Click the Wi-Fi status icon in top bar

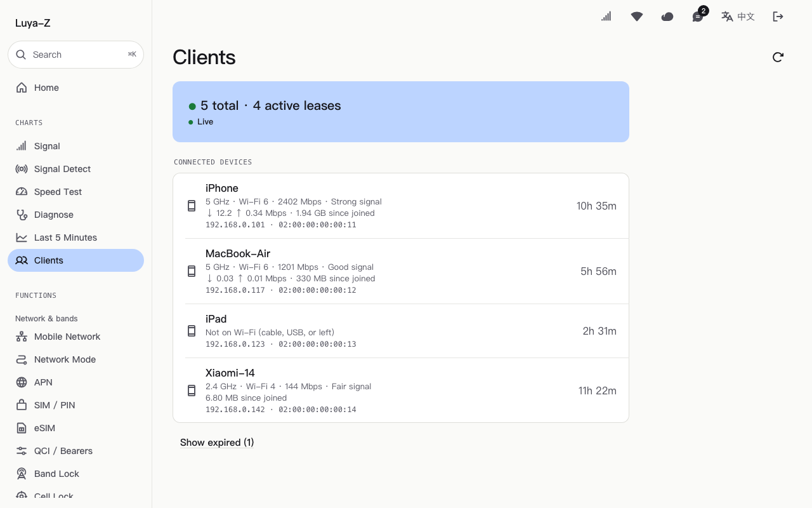637,17
